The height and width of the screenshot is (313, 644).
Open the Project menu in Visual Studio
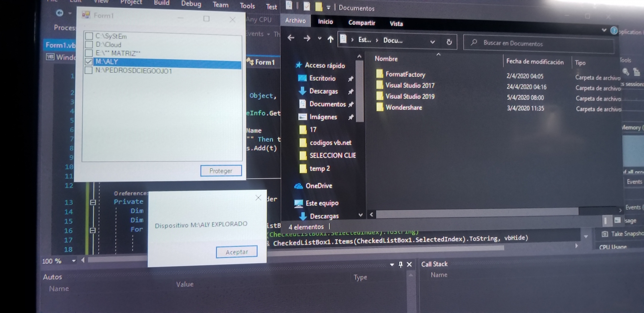tap(131, 2)
